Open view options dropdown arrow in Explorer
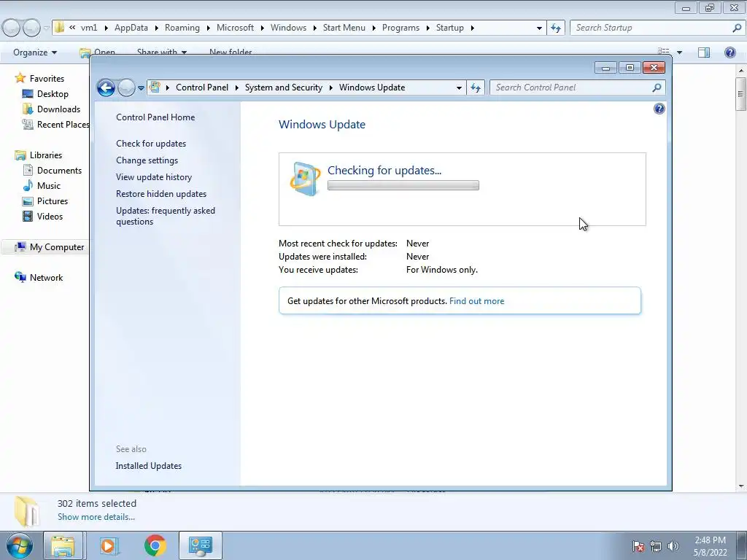The image size is (747, 560). 679,52
